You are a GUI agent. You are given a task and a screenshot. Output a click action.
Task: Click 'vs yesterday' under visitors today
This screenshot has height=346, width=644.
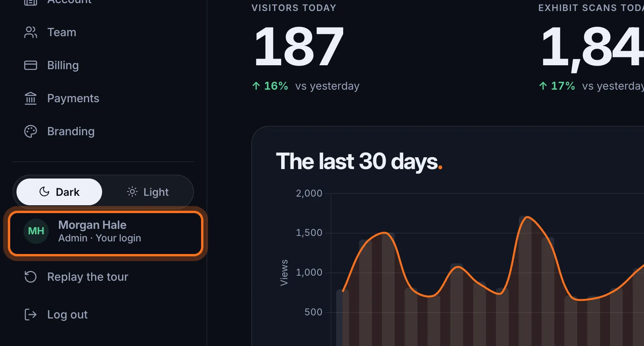(x=327, y=86)
